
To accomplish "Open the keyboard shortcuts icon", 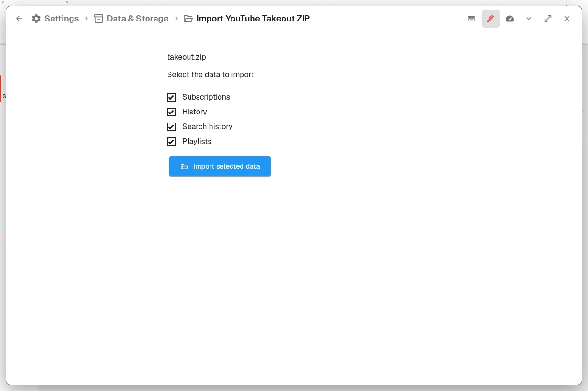I will pos(472,19).
